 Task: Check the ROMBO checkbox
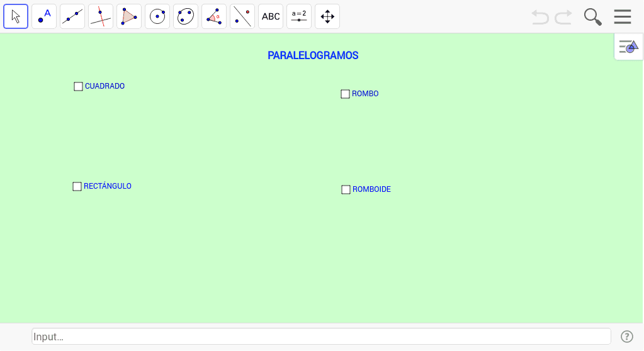click(345, 94)
